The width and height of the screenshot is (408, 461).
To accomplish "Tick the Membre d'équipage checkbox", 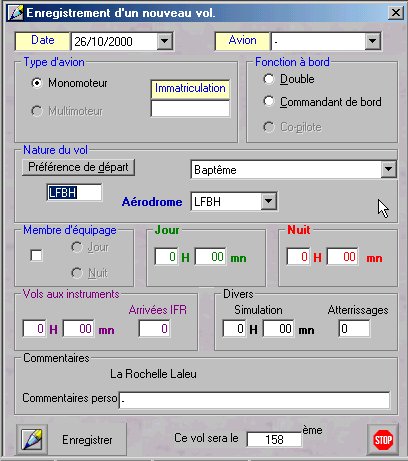I will pyautogui.click(x=36, y=256).
